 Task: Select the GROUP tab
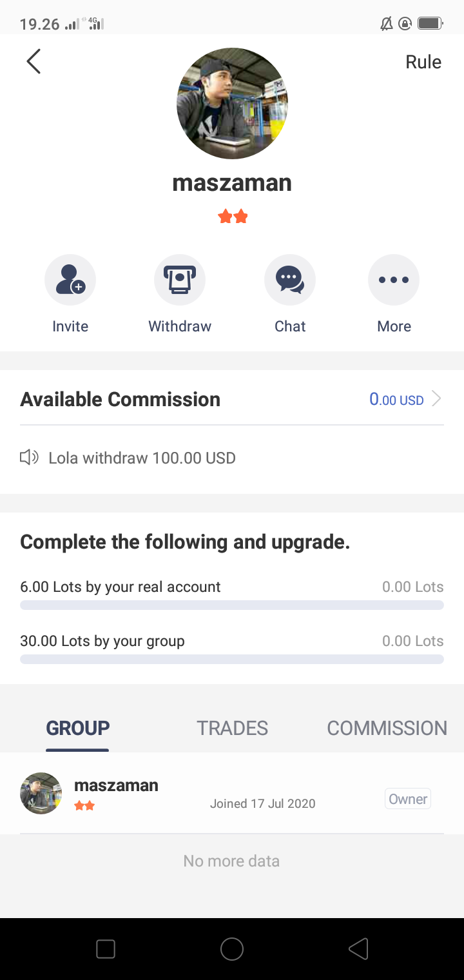[77, 728]
